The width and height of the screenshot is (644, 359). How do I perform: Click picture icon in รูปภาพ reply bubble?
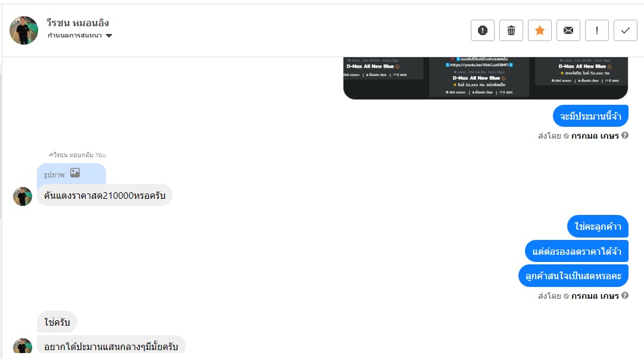pos(75,173)
